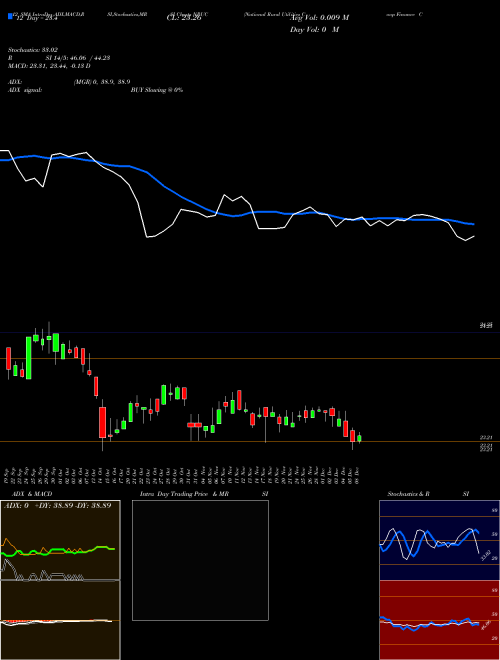Click the 'CL: 23.26' closing price label
The width and height of the screenshot is (500, 660).
[184, 18]
